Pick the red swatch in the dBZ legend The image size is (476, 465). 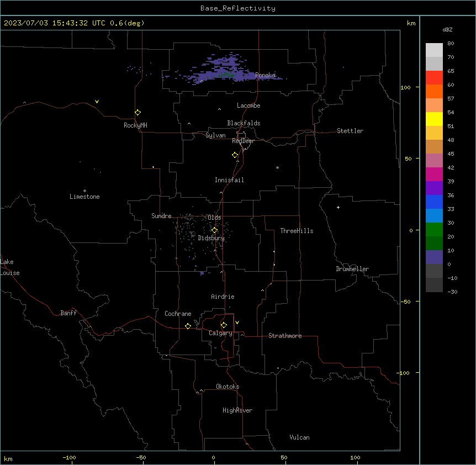pyautogui.click(x=434, y=78)
